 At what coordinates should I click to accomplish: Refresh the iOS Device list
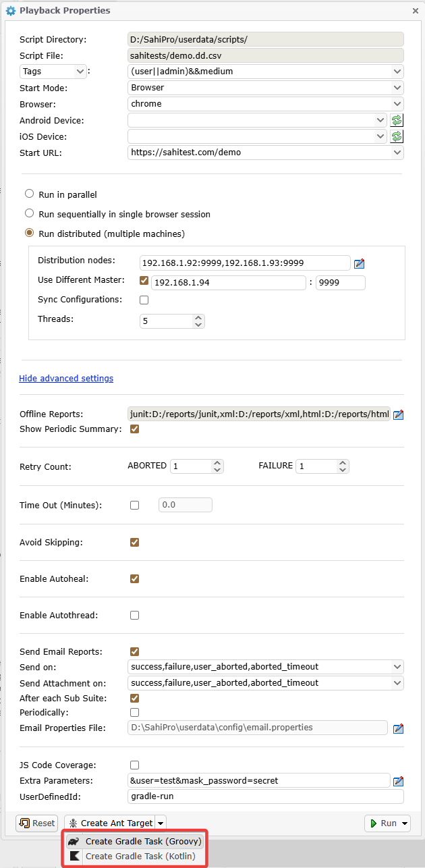click(397, 136)
